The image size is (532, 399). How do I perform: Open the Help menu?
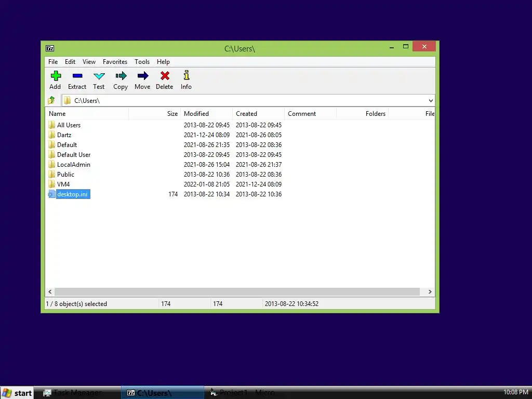tap(163, 62)
